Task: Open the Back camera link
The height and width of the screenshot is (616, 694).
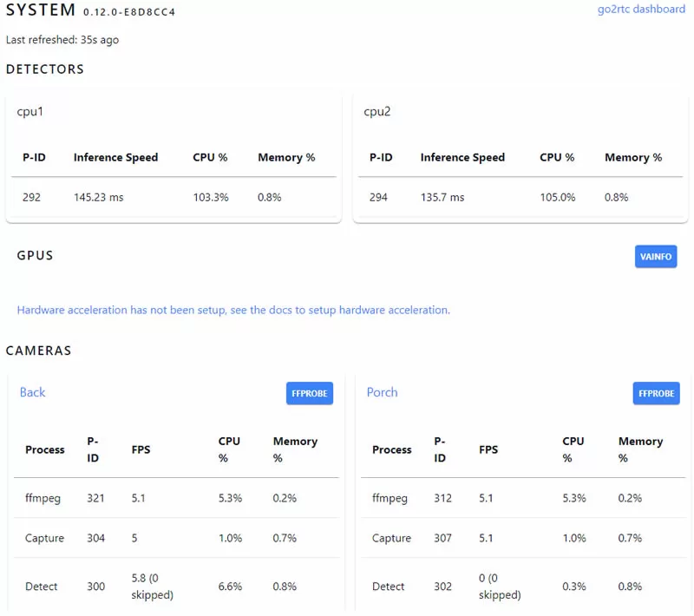Action: 32,392
